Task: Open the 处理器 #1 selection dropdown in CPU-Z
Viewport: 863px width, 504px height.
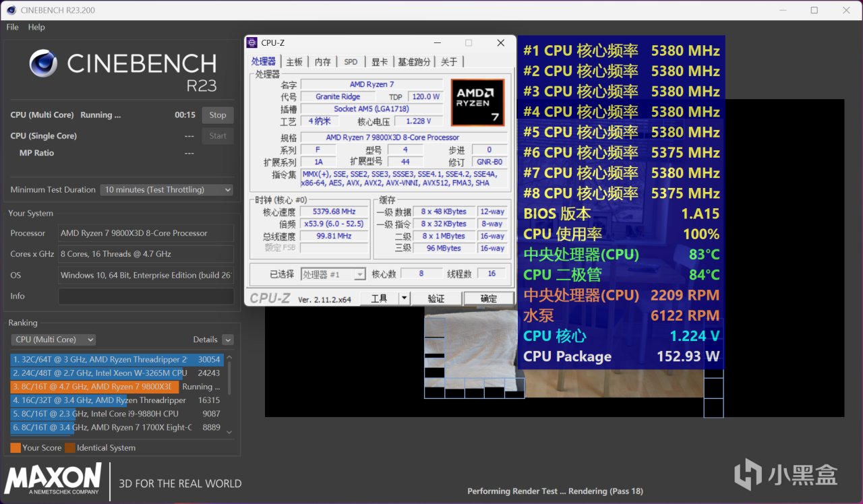Action: [x=333, y=274]
